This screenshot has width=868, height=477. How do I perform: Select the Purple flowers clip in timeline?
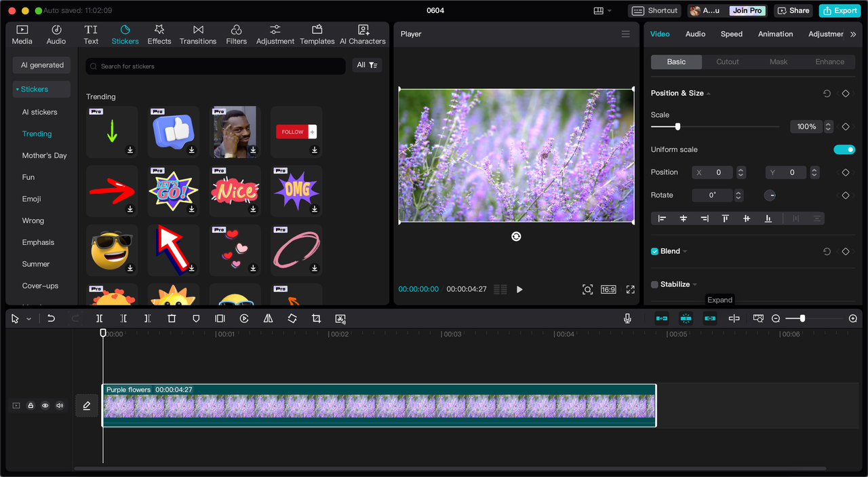[379, 406]
